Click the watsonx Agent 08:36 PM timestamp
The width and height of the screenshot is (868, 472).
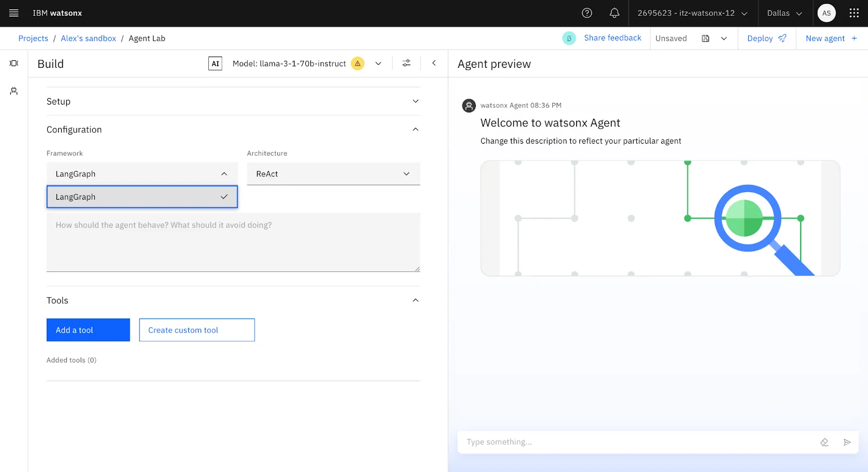coord(521,106)
